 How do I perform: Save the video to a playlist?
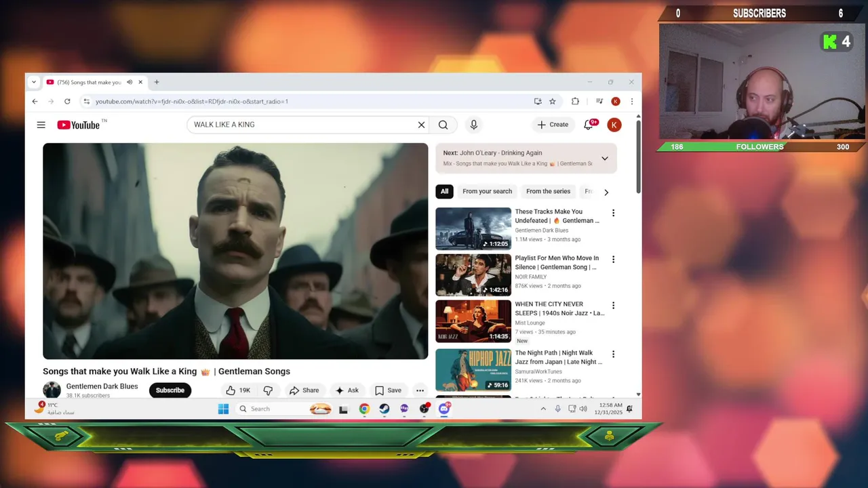[x=389, y=390]
